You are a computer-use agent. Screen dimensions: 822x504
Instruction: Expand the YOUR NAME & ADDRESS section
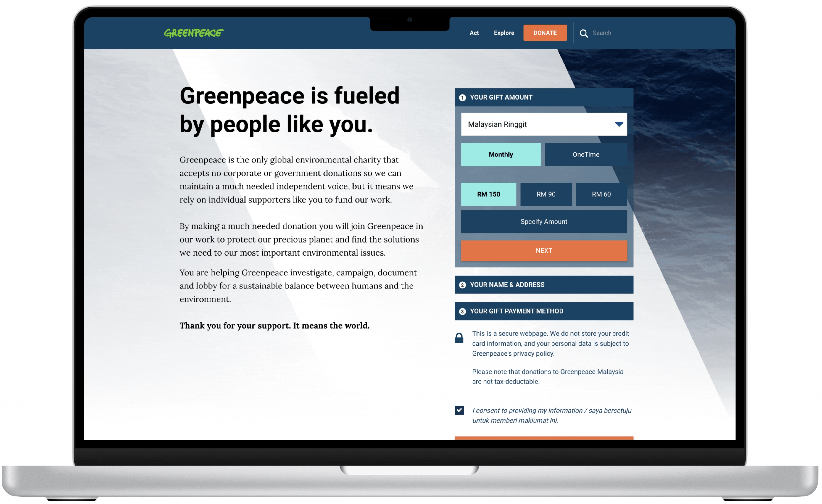coord(543,285)
